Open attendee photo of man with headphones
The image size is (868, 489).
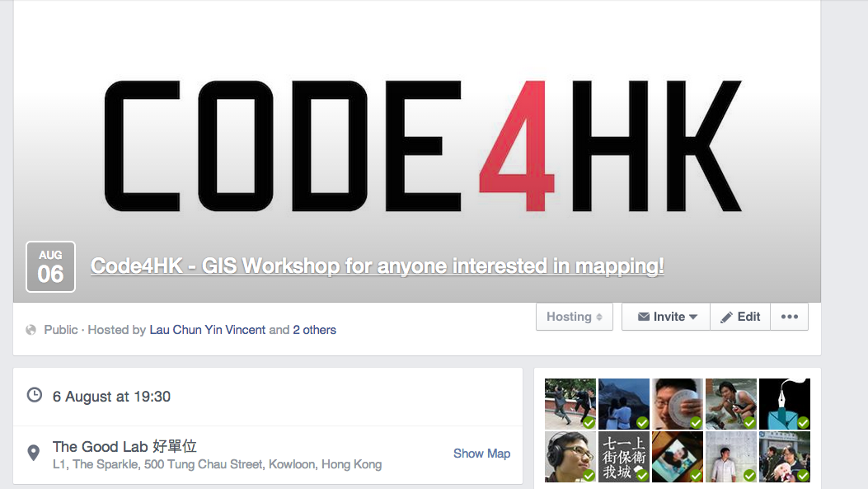pyautogui.click(x=570, y=457)
